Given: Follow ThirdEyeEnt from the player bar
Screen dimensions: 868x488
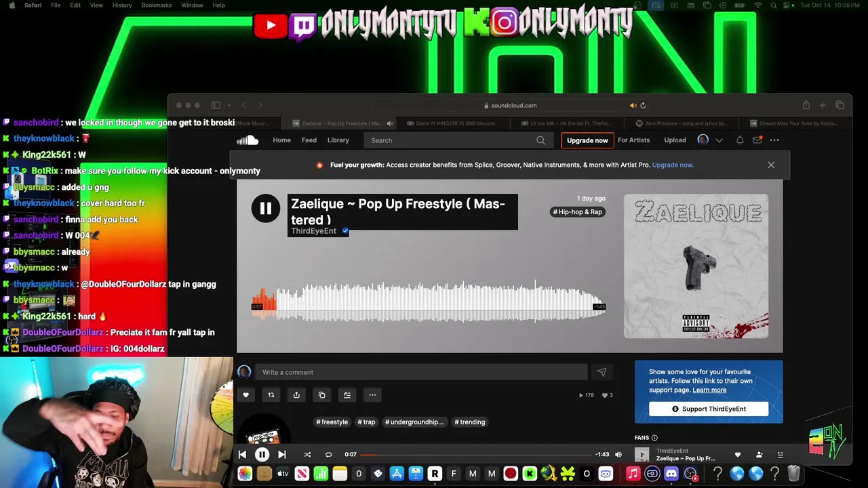Looking at the screenshot, I should coord(759,455).
